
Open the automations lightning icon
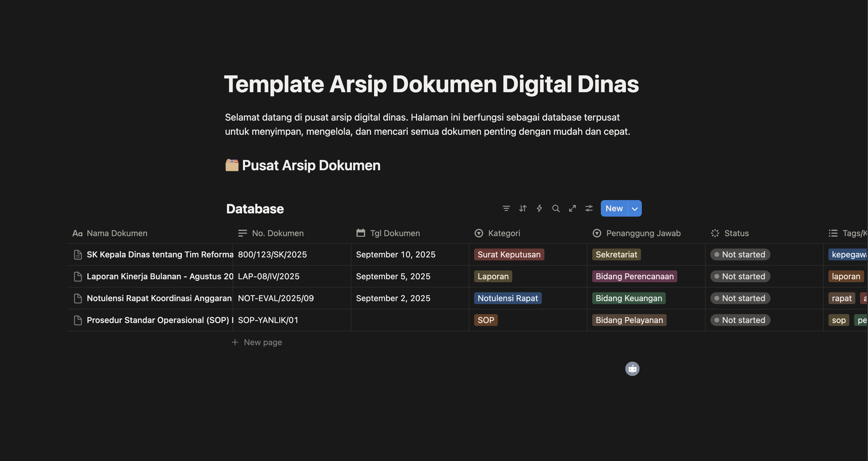click(x=539, y=208)
